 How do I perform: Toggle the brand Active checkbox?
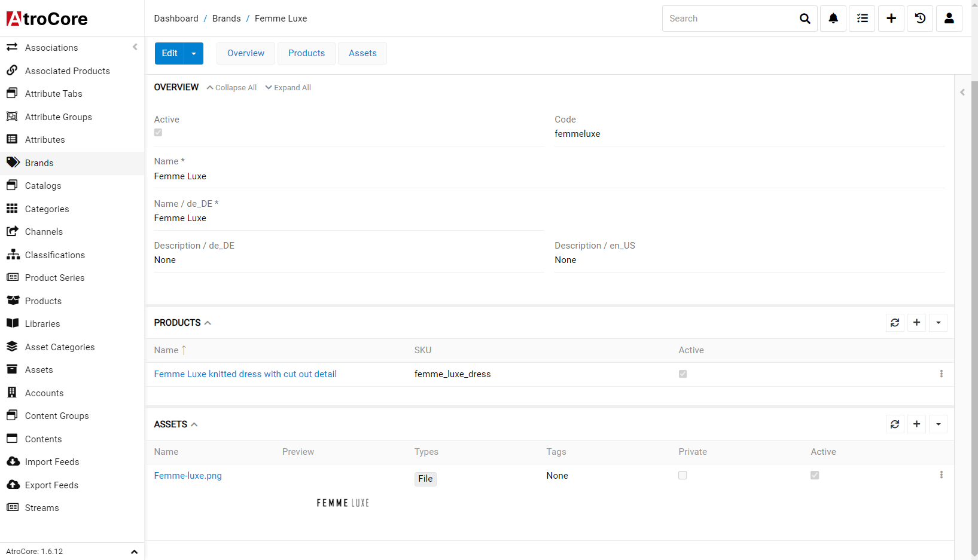pos(158,133)
